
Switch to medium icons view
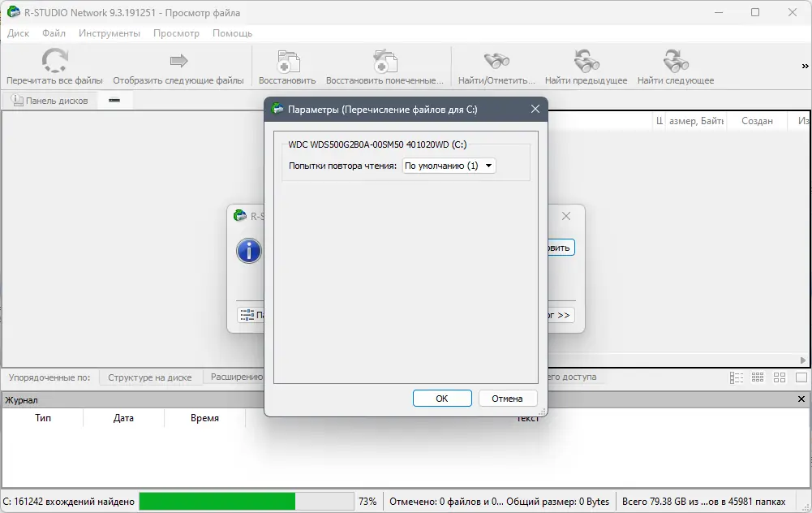780,377
